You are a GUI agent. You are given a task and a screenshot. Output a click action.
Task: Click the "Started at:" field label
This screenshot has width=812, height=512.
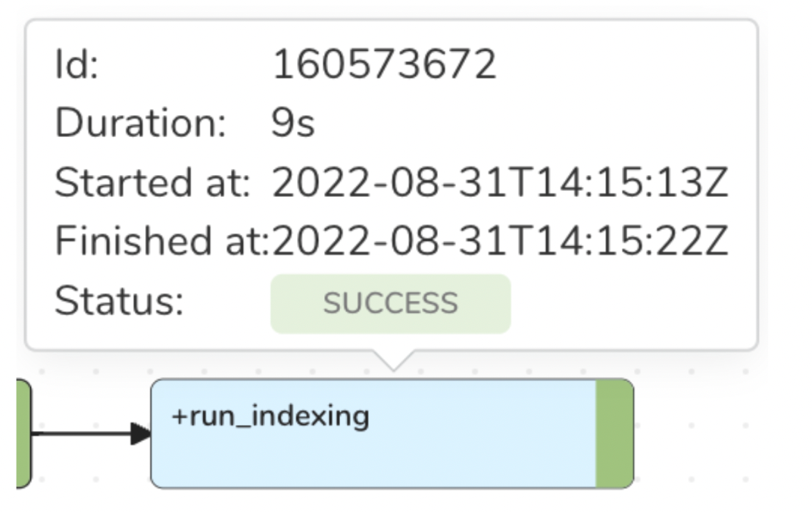click(x=152, y=183)
